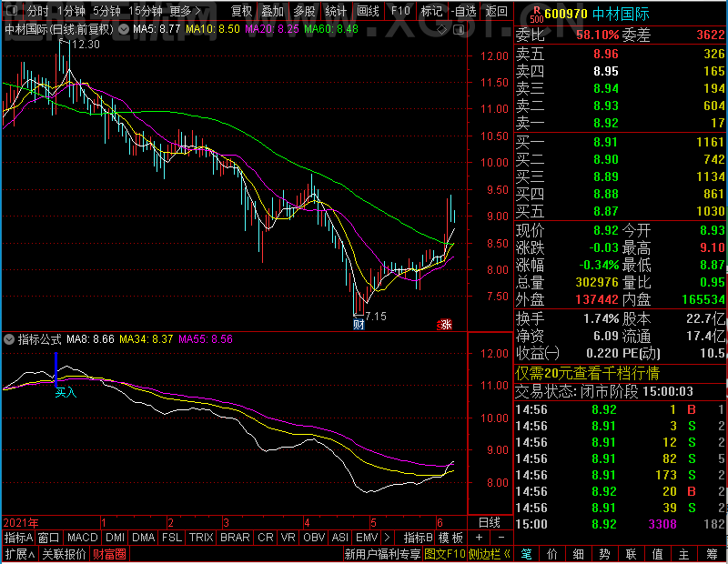This screenshot has width=728, height=564.
Task: Open the 复权 adjustment menu
Action: [x=241, y=11]
